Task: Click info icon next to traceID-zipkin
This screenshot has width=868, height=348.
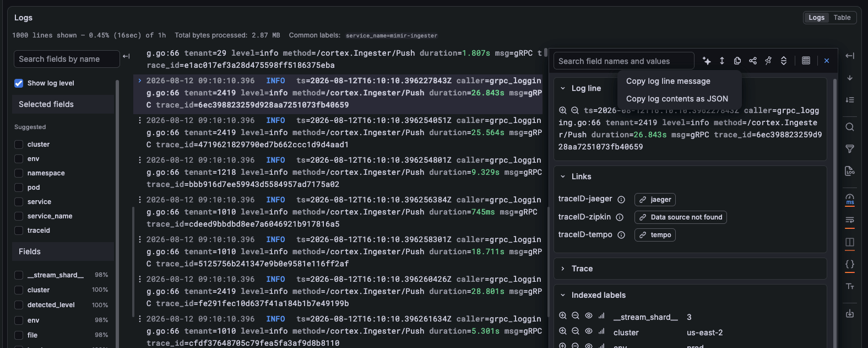Action: click(620, 217)
